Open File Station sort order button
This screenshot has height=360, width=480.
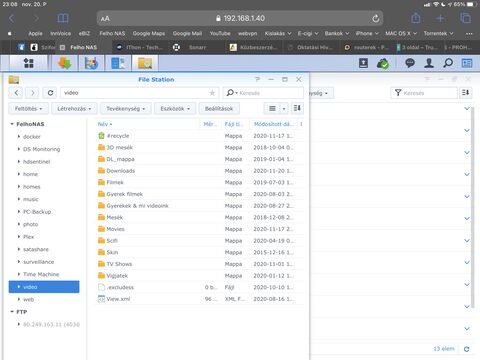point(297,108)
